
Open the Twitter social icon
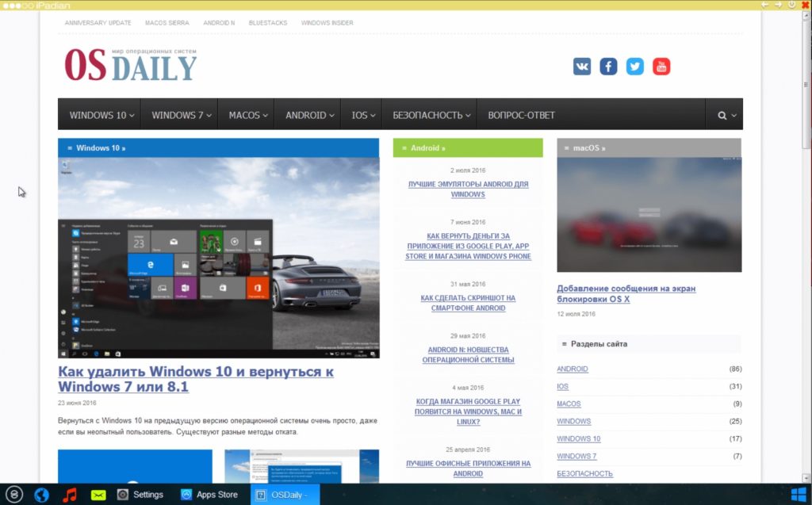(635, 67)
